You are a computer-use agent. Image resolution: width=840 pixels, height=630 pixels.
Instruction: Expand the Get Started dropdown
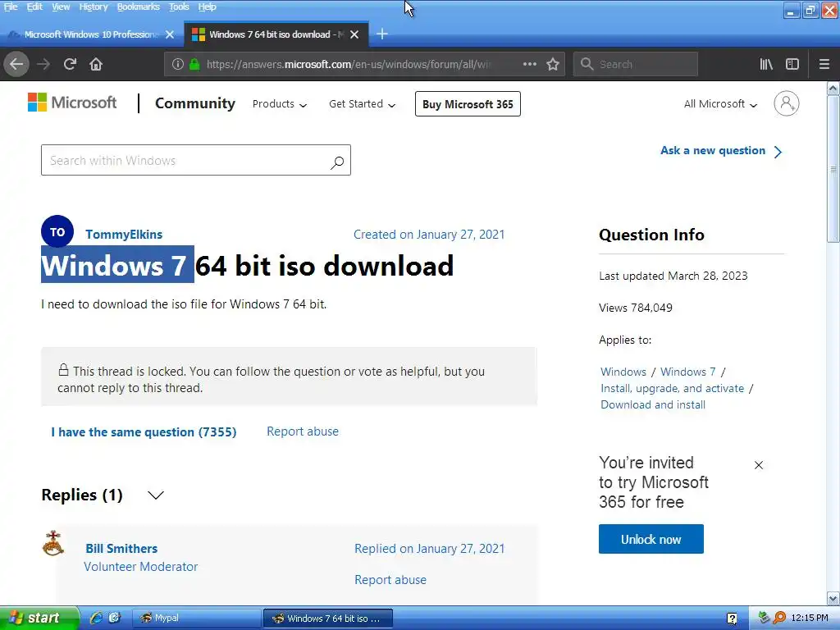362,104
